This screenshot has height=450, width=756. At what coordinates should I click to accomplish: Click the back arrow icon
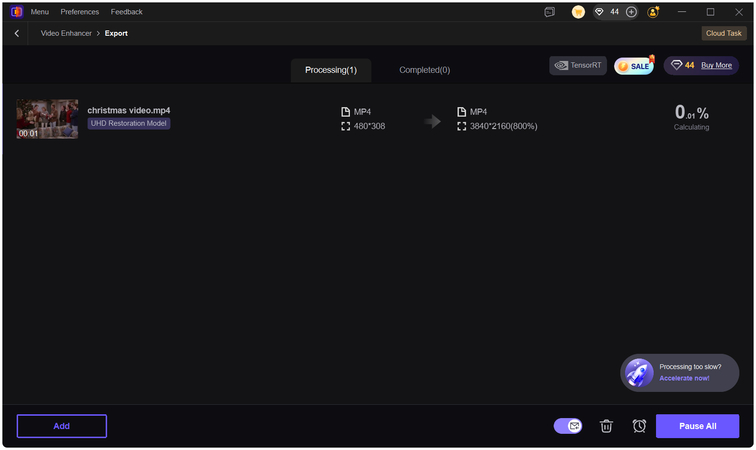17,33
